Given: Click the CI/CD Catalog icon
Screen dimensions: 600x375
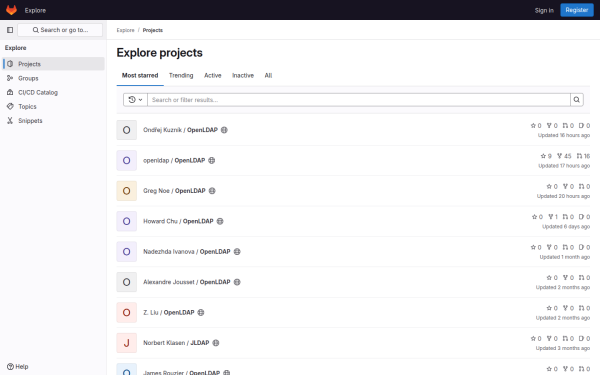Looking at the screenshot, I should (x=10, y=92).
